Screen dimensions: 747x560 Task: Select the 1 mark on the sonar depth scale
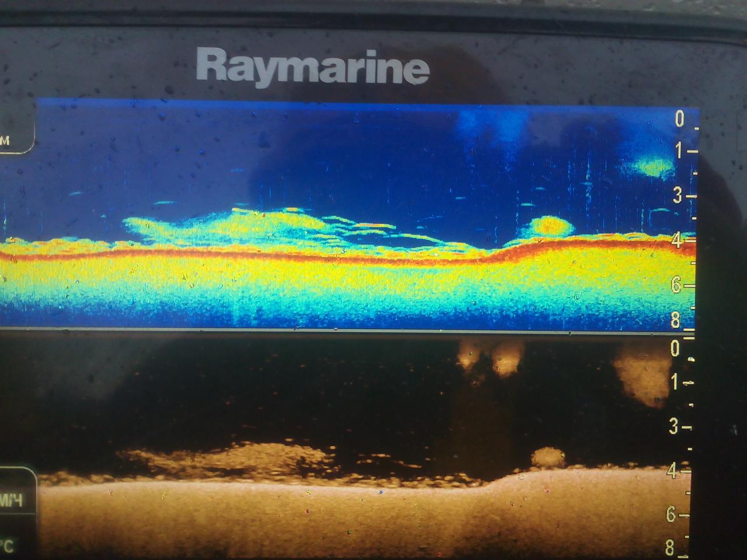pos(679,151)
